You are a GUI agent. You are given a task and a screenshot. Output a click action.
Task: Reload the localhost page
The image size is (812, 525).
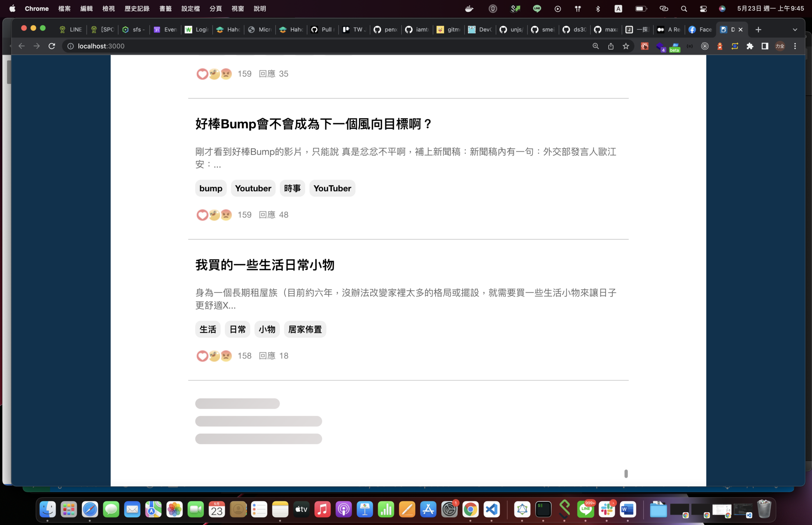52,46
